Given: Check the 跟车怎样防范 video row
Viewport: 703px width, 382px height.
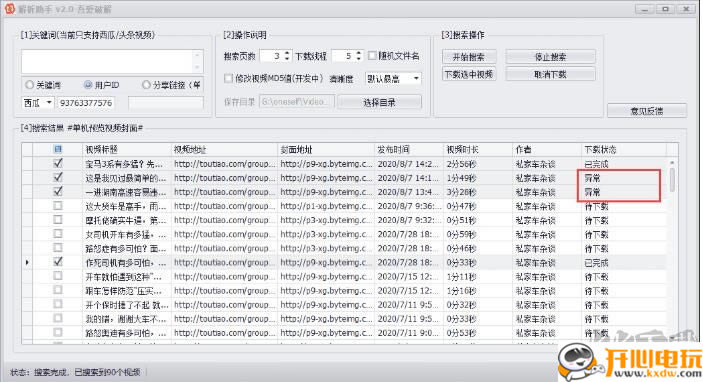Looking at the screenshot, I should pyautogui.click(x=58, y=290).
